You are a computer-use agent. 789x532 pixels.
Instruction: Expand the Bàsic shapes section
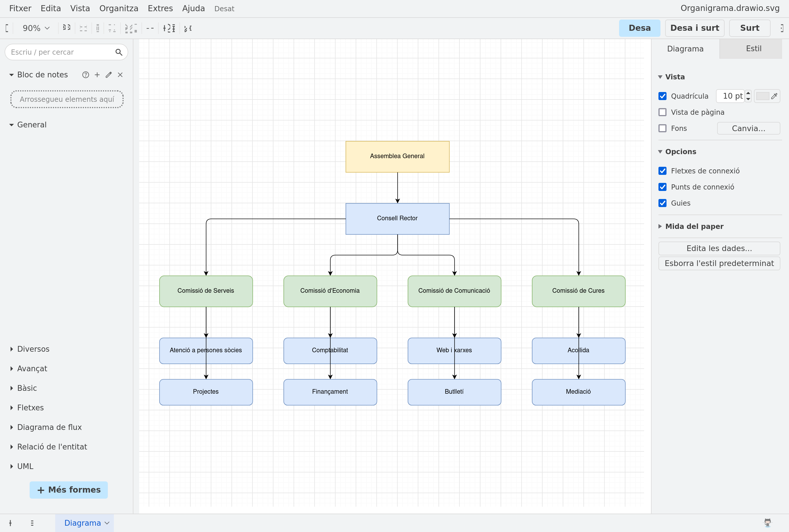click(x=23, y=388)
